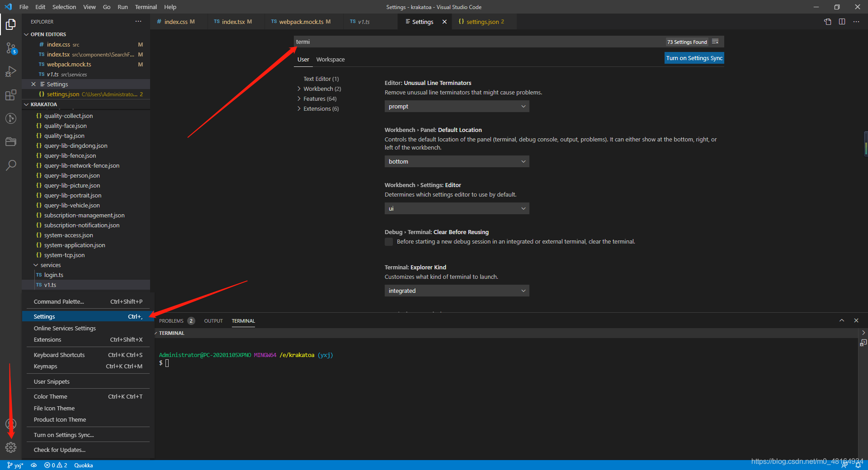The width and height of the screenshot is (868, 470).
Task: Click the Manage gear icon
Action: (x=11, y=447)
